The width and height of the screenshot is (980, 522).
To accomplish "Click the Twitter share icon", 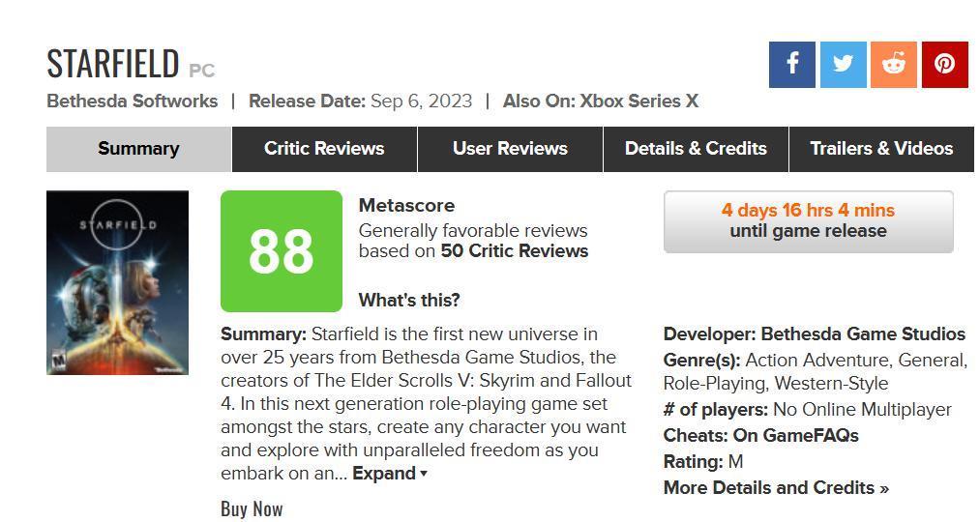I will (x=843, y=64).
